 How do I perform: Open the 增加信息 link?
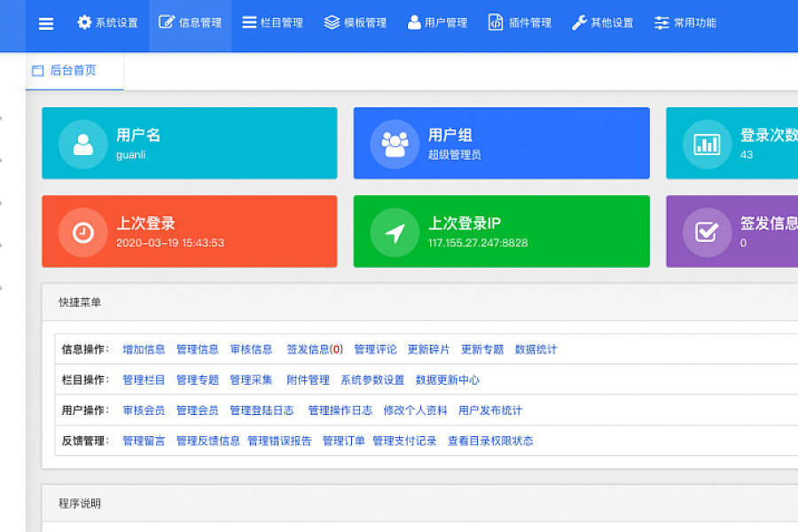(144, 349)
